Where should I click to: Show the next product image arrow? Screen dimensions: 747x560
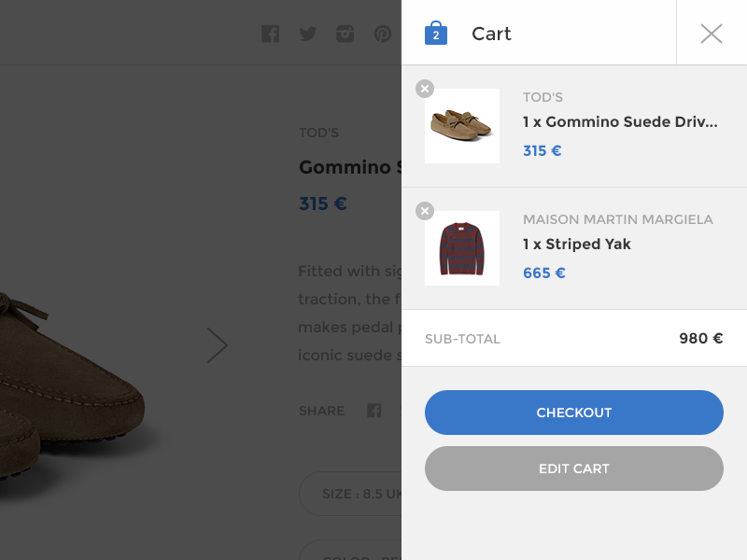218,345
